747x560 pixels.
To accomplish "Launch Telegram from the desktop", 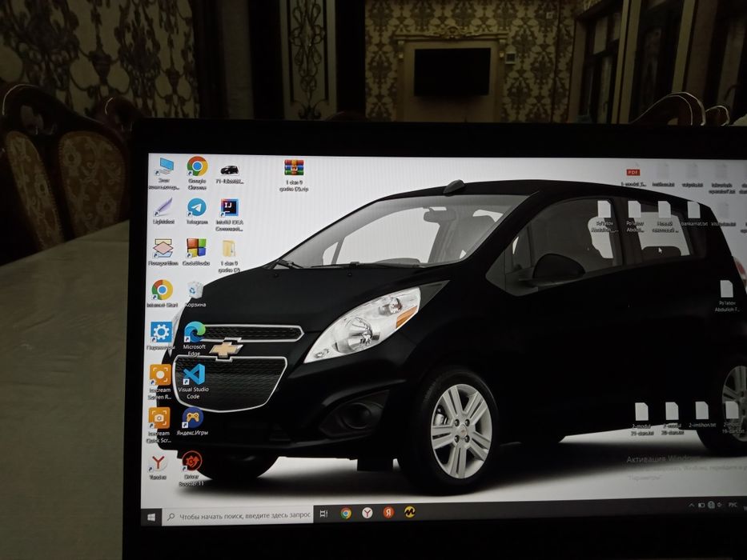I will tap(197, 211).
